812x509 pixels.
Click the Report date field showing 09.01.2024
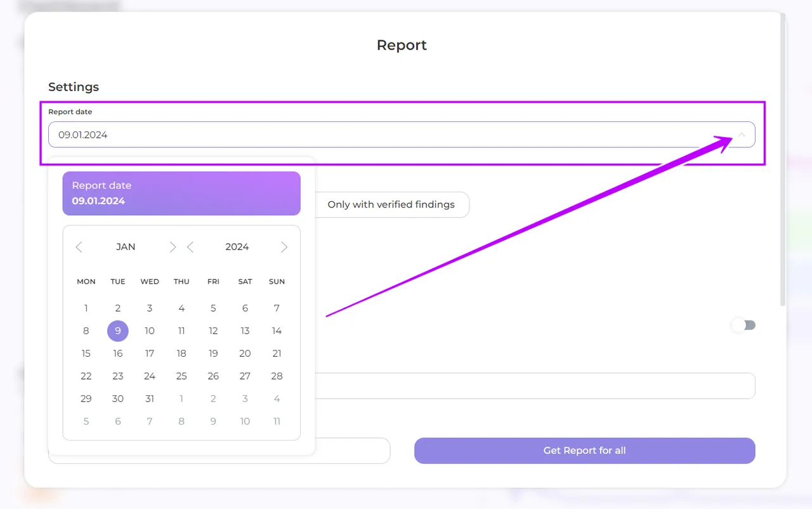click(381, 135)
